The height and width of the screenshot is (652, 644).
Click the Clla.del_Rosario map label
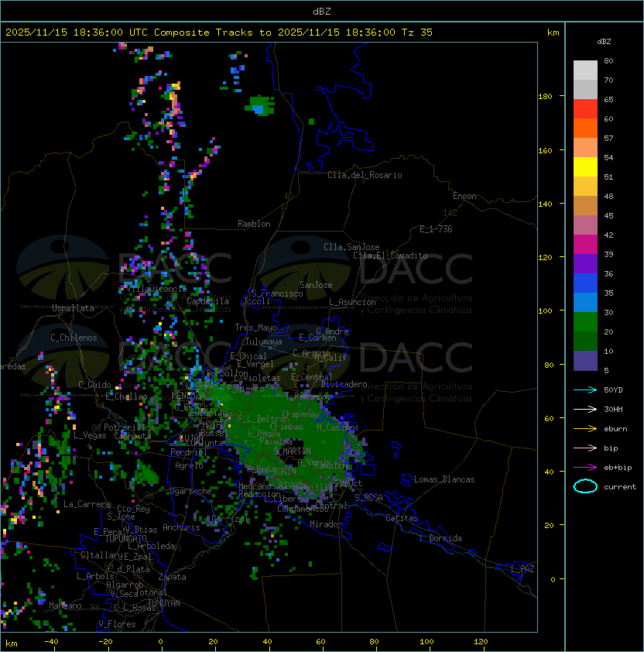[x=365, y=175]
